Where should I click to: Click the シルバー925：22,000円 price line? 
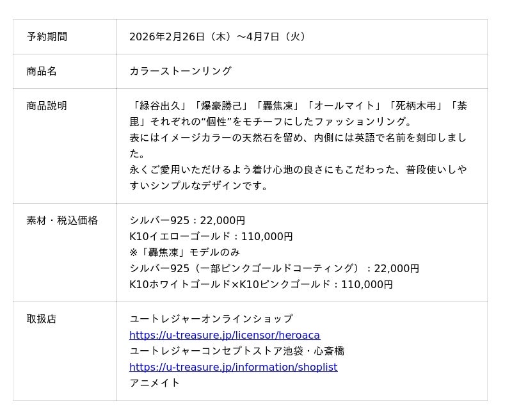click(x=188, y=220)
